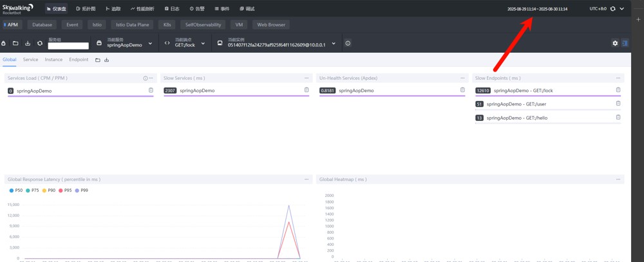The image size is (644, 262).
Task: Toggle the P90 legend series
Action: click(48, 191)
